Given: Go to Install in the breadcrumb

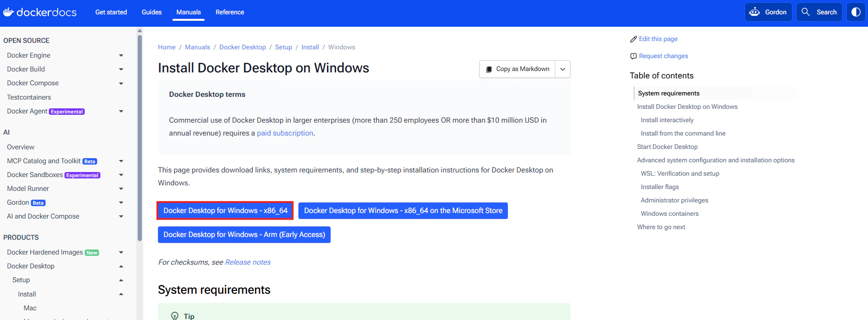Looking at the screenshot, I should 310,47.
